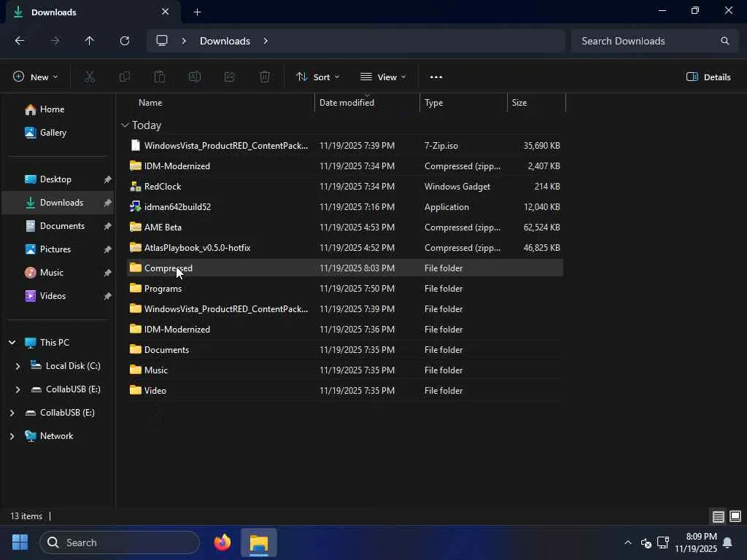Unpin Desktop from Quick access
747x560 pixels.
108,179
